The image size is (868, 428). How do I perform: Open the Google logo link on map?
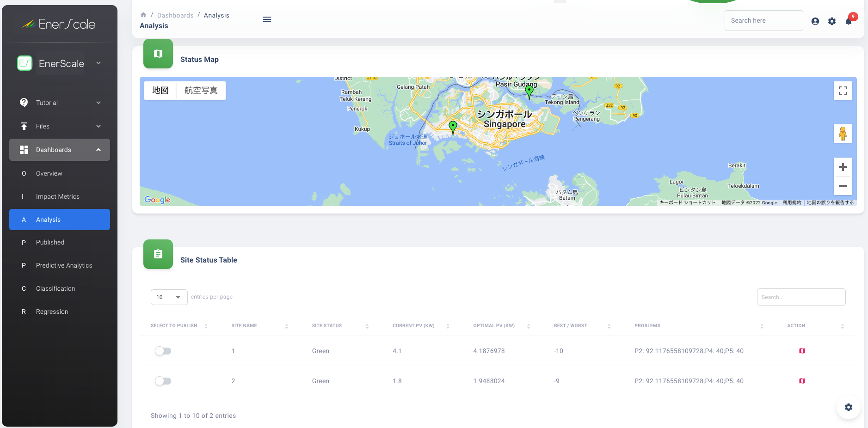pos(157,200)
